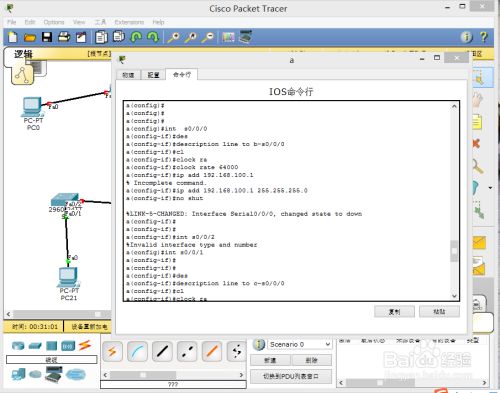Click the New file icon in toolbar
This screenshot has height=393, width=500.
[x=13, y=37]
